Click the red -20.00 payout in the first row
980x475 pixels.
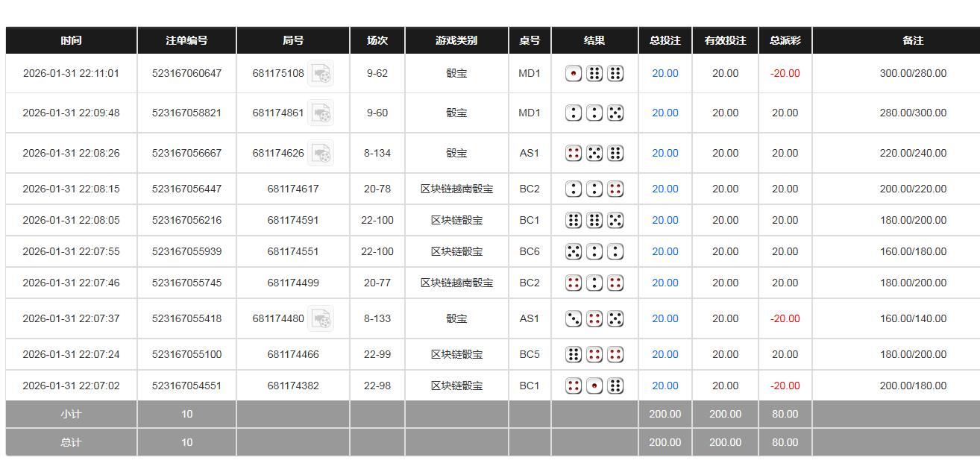785,73
